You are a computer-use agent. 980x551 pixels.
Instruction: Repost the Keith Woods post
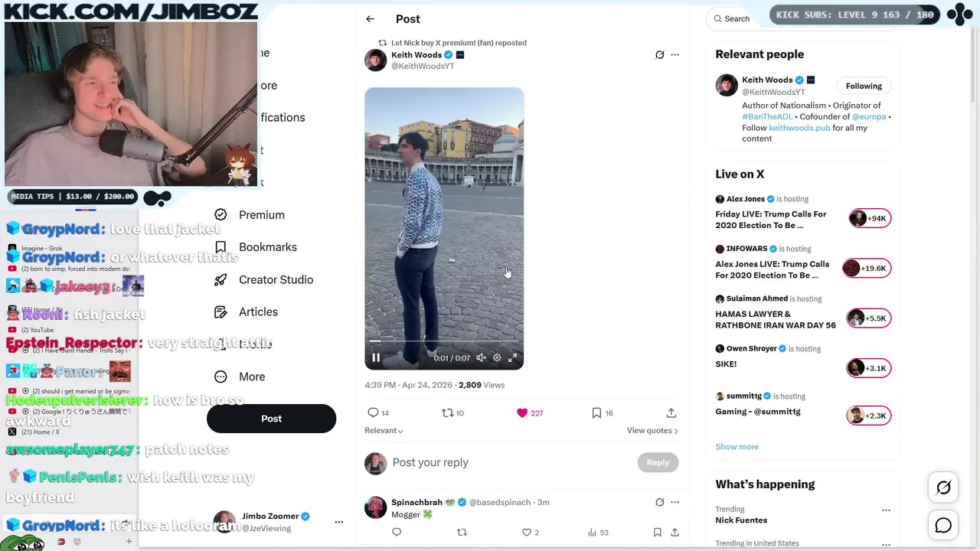pyautogui.click(x=448, y=412)
